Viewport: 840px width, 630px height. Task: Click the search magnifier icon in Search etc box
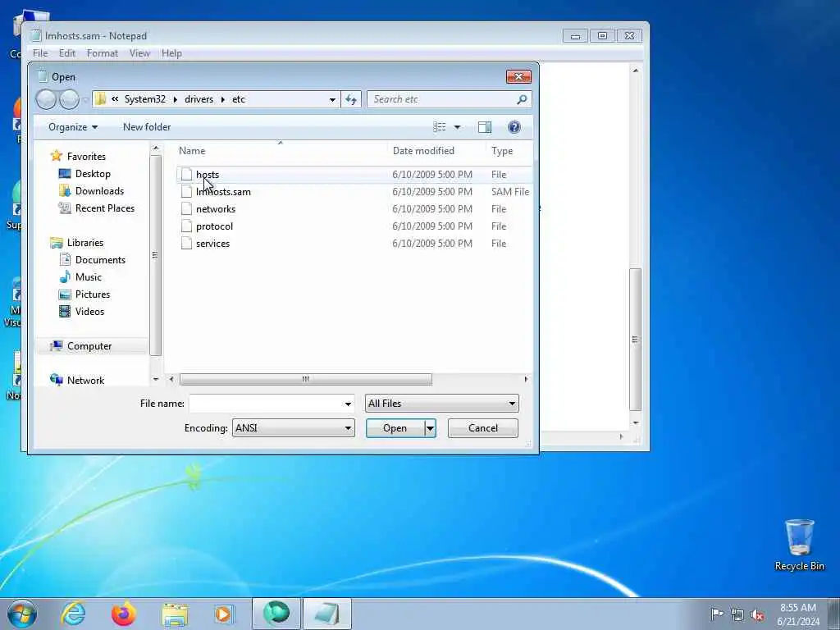(522, 99)
